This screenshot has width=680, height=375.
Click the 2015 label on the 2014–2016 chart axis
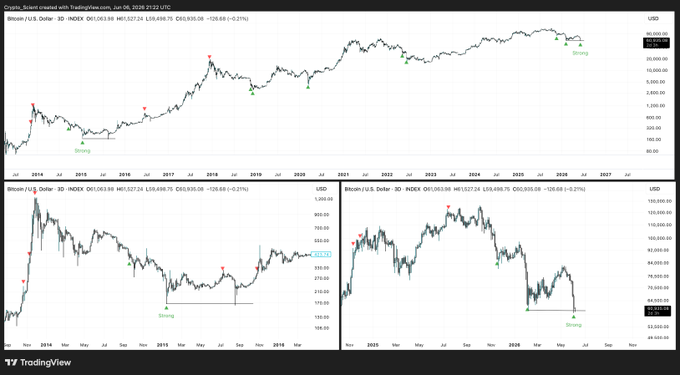click(x=163, y=345)
